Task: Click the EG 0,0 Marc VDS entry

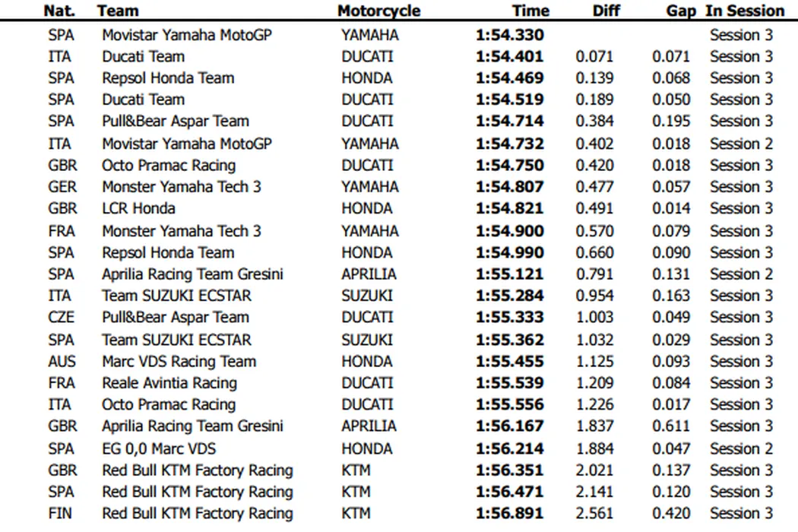Action: pos(159,448)
